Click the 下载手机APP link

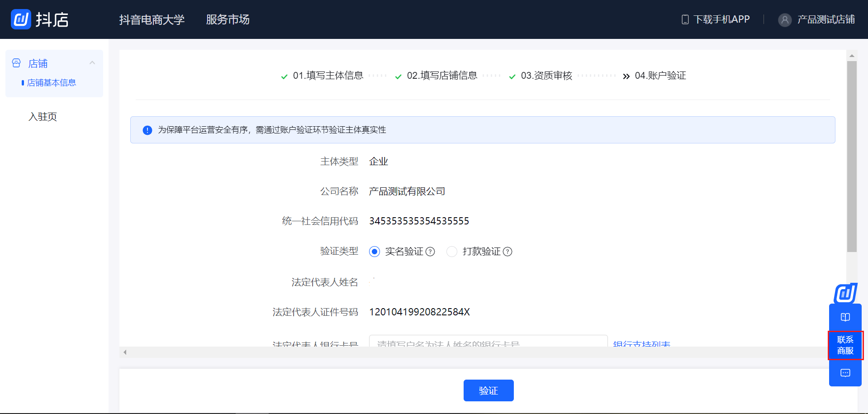(721, 19)
